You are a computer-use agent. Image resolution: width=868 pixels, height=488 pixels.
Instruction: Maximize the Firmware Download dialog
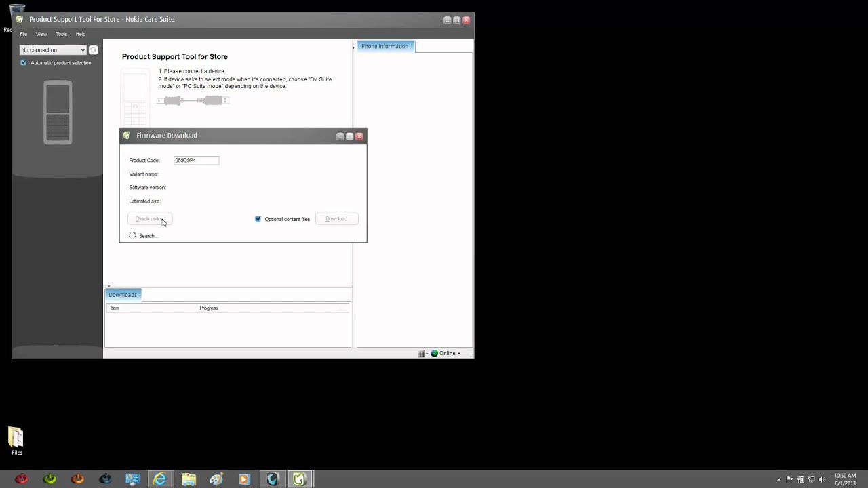click(350, 136)
